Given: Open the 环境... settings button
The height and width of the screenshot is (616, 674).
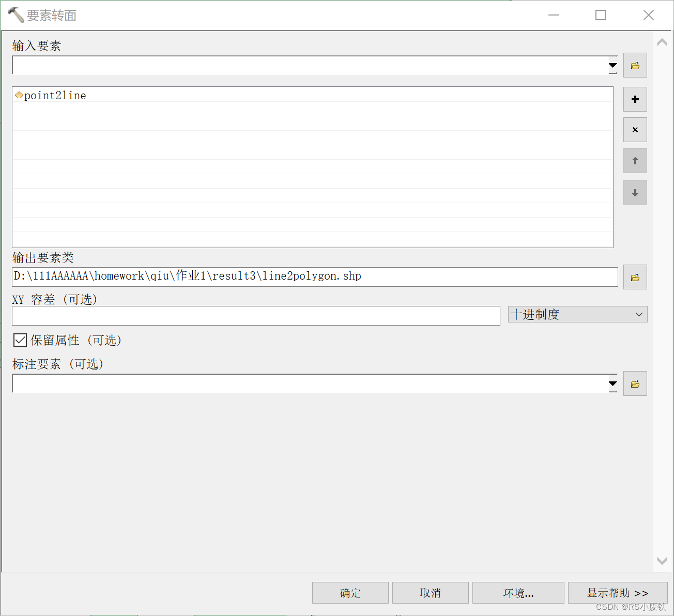Looking at the screenshot, I should (518, 593).
